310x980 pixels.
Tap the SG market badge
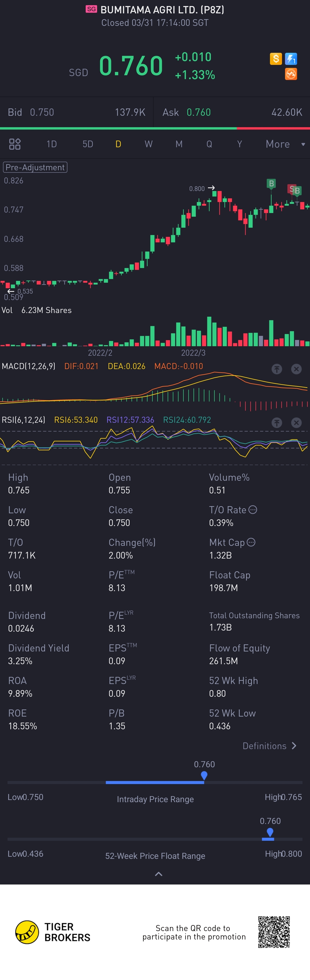pos(91,9)
